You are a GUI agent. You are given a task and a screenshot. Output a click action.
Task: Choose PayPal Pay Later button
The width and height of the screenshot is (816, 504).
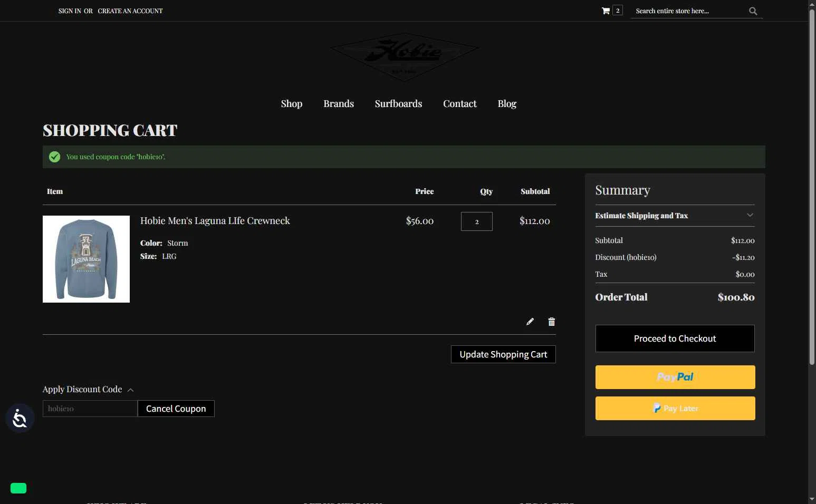point(675,408)
